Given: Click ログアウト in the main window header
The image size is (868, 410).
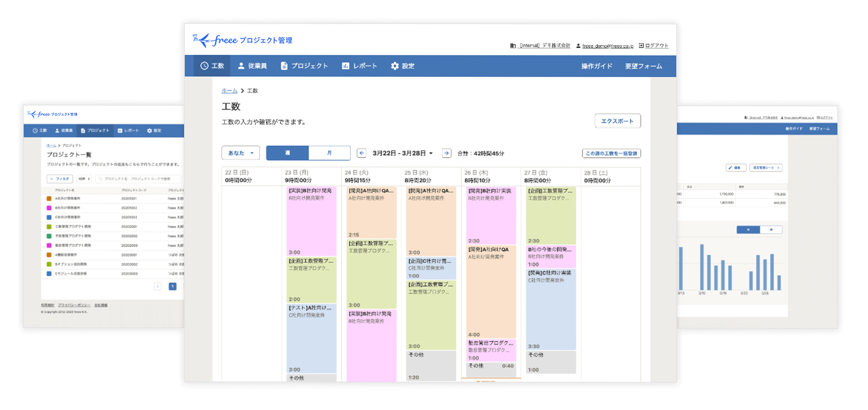Looking at the screenshot, I should click(x=653, y=46).
